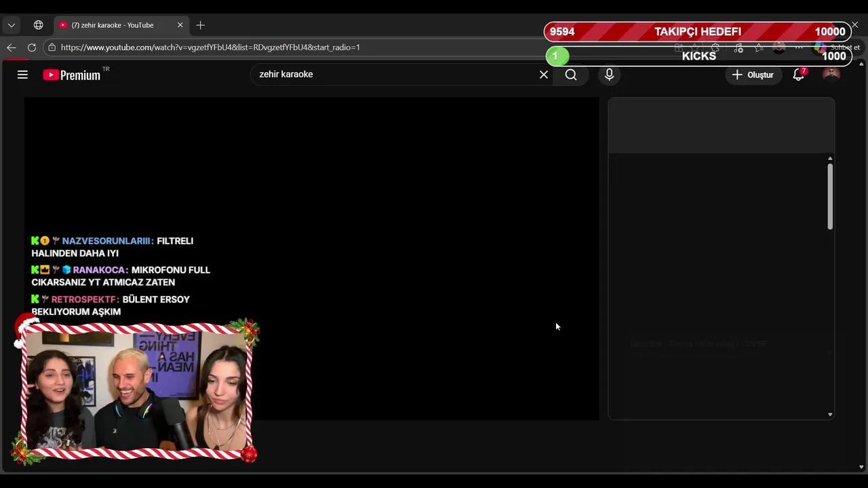
Task: Click the black video player area
Action: tap(311, 258)
